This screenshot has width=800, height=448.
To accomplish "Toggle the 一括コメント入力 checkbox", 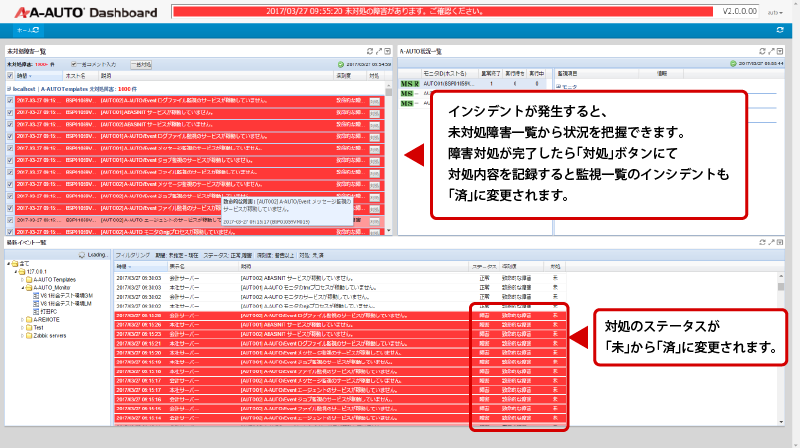I will (74, 64).
